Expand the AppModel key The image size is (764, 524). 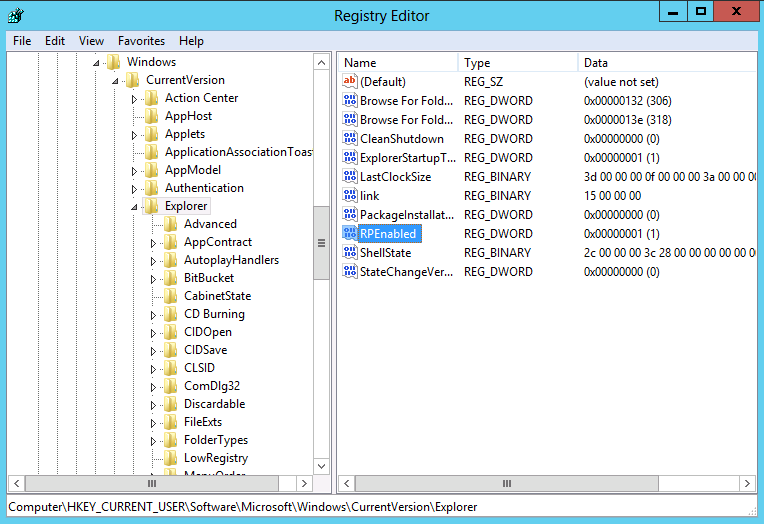pyautogui.click(x=134, y=171)
